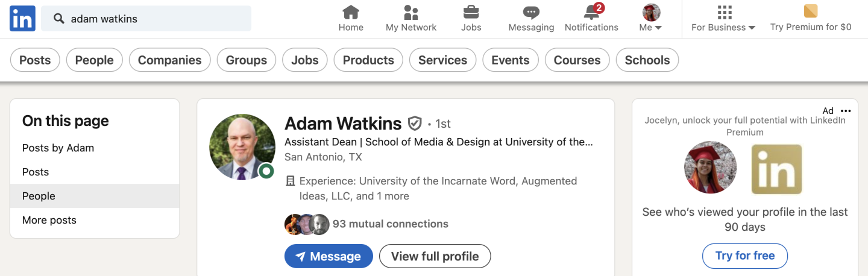View Adam Watkins' full profile

(435, 256)
